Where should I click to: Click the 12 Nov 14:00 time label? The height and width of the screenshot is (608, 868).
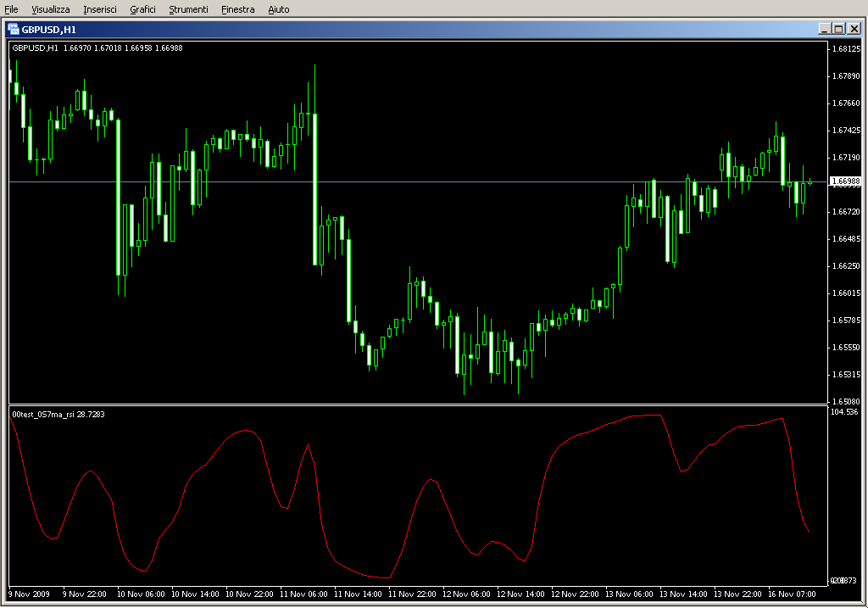click(520, 594)
